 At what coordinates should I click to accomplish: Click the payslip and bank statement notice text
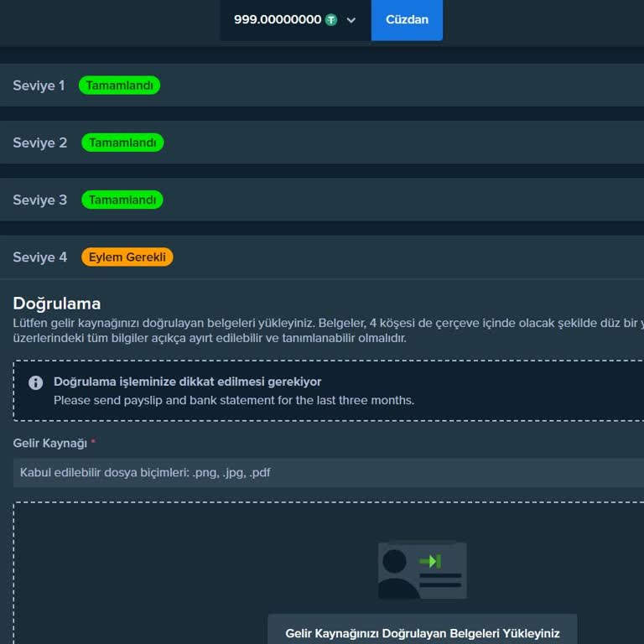(234, 400)
